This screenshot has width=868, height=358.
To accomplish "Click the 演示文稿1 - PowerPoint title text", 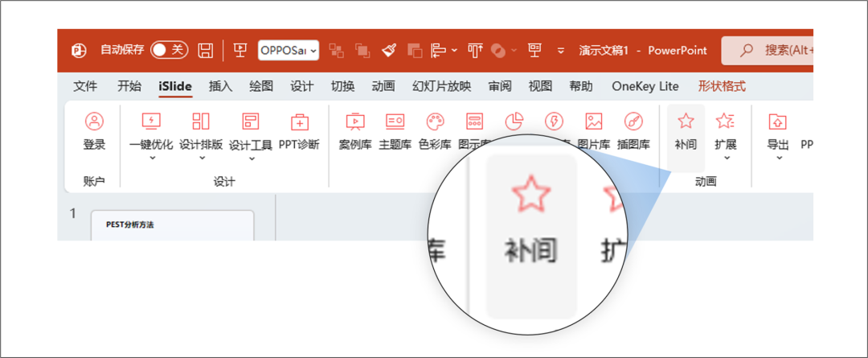I will (x=643, y=51).
